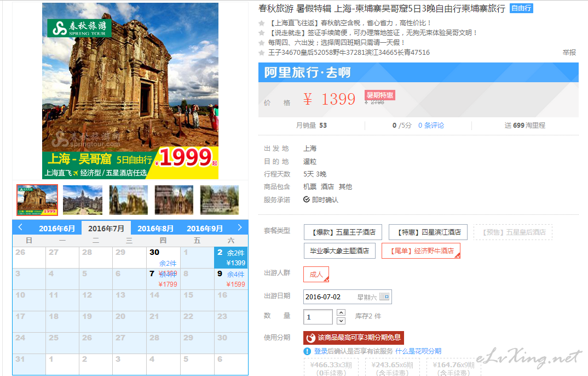Choose 9期 installment ¥164.76
This screenshot has height=376, width=588.
coord(453,367)
